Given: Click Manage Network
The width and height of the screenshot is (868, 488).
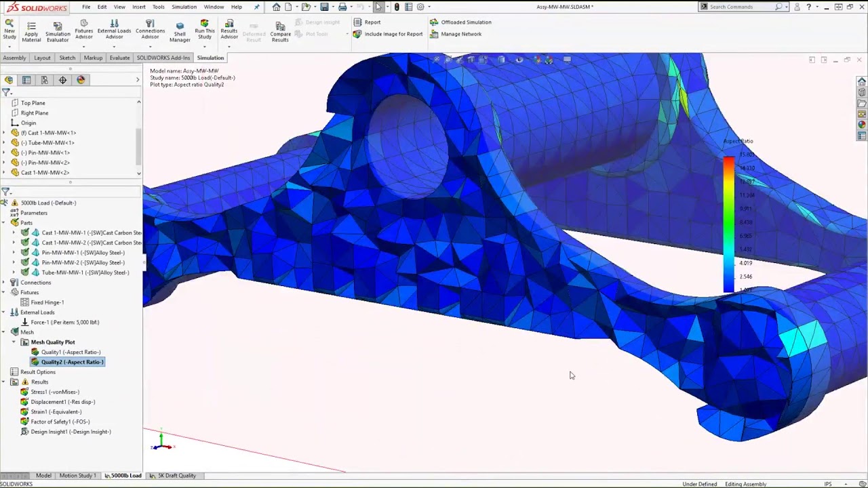Looking at the screenshot, I should tap(456, 34).
